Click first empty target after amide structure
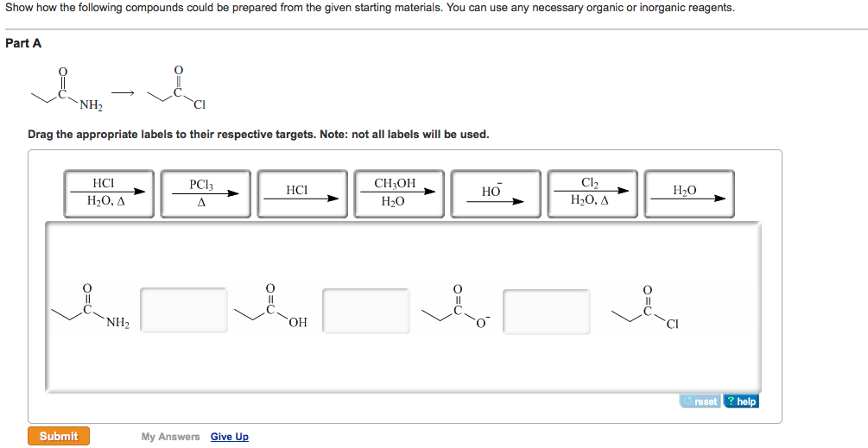This screenshot has height=448, width=868. pyautogui.click(x=184, y=310)
